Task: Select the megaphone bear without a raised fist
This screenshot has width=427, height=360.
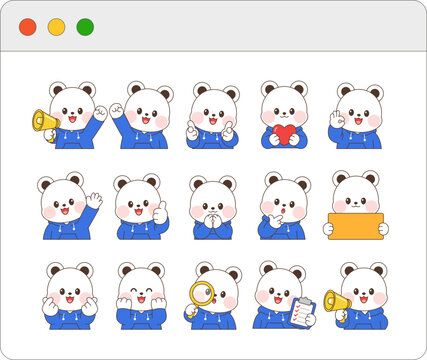Action: tap(356, 296)
